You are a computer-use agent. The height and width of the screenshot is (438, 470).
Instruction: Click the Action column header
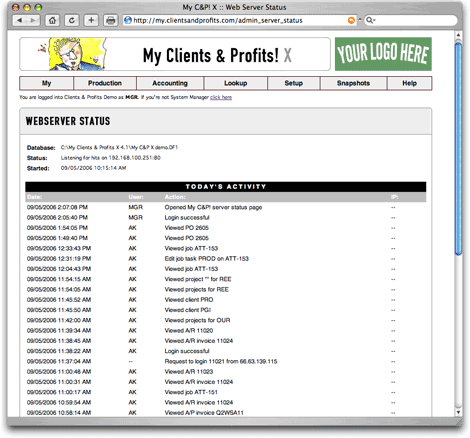click(x=175, y=197)
